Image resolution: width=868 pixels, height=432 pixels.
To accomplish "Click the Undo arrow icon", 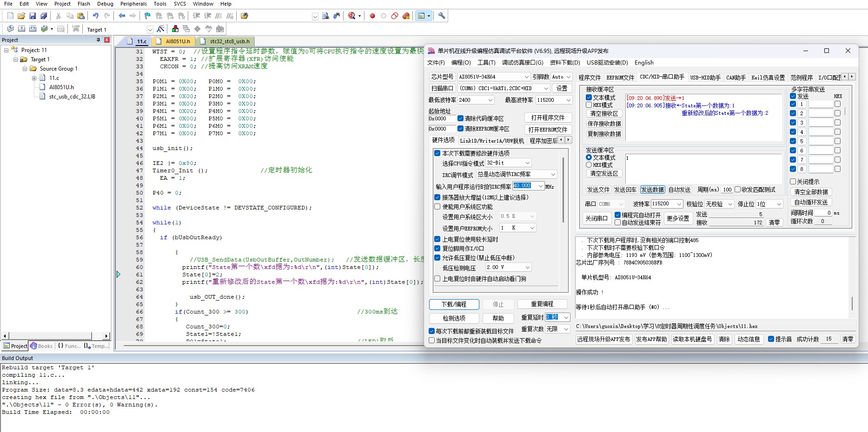I will coord(96,16).
